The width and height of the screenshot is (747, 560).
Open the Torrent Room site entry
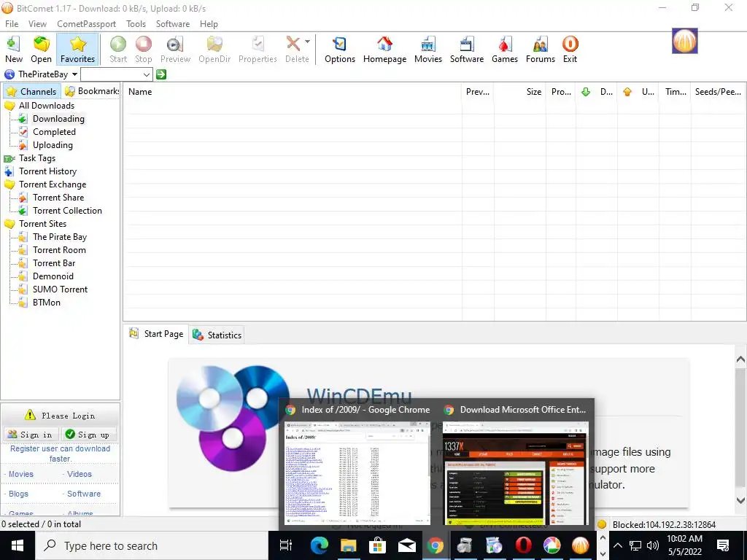click(x=59, y=249)
